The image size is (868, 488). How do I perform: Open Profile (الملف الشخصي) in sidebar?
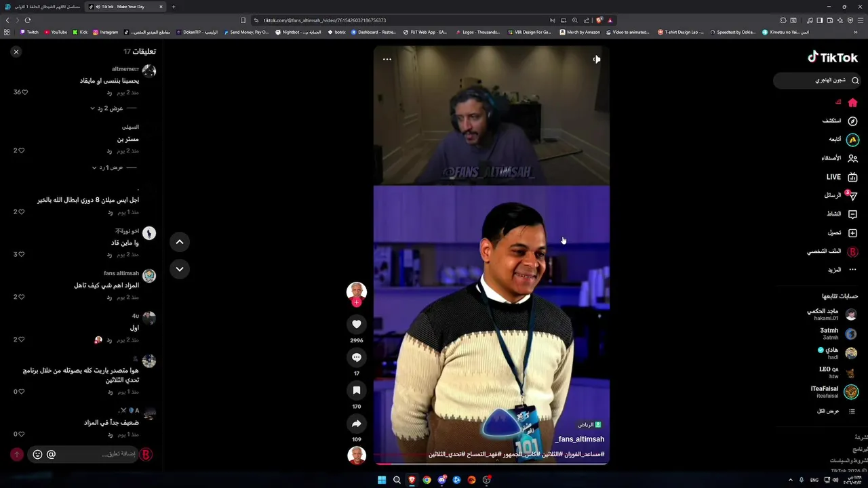click(832, 251)
